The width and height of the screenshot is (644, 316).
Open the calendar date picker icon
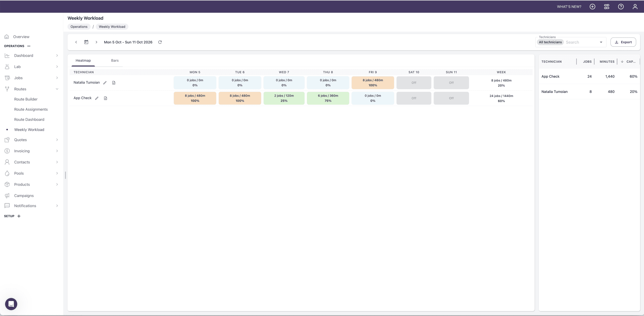(86, 42)
